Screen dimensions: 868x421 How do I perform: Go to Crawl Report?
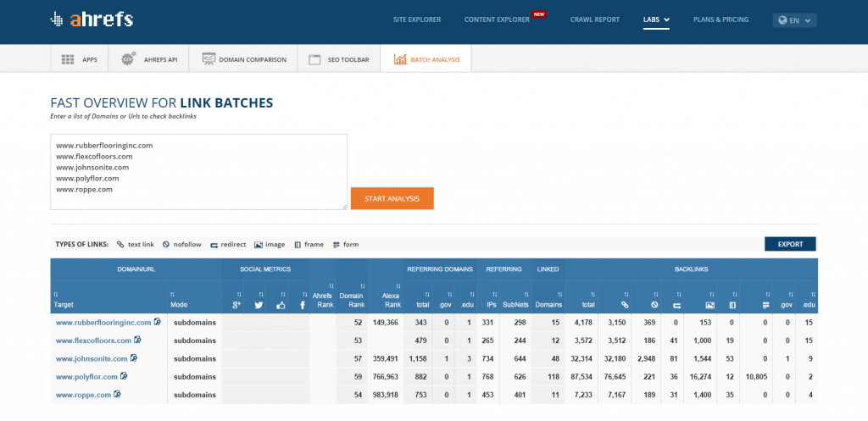pos(594,19)
